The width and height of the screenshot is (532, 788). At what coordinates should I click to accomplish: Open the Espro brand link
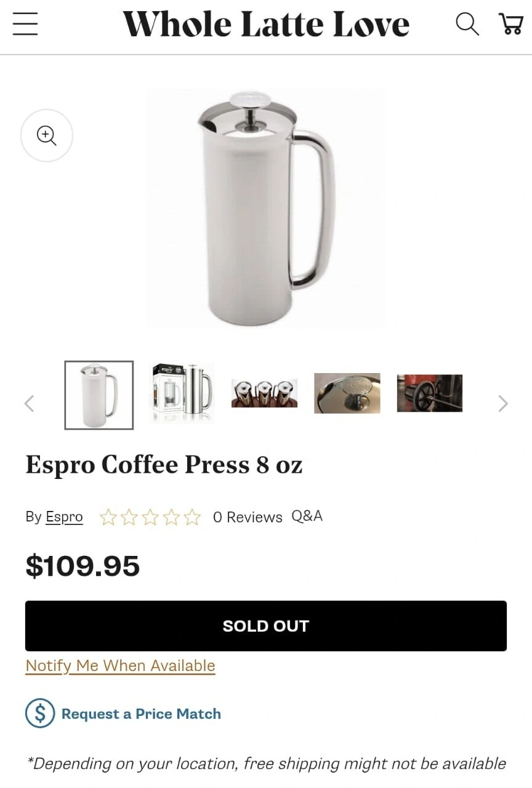coord(64,517)
